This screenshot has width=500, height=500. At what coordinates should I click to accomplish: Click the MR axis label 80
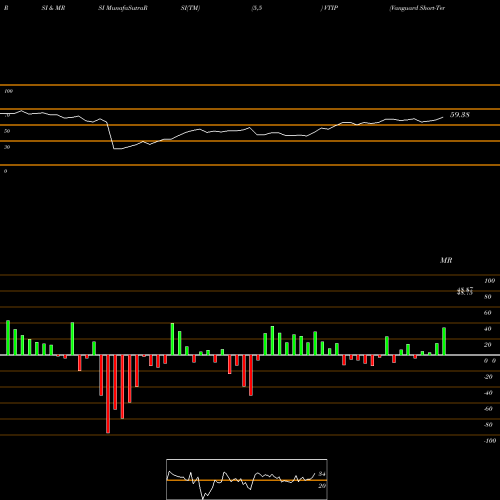pos(488,297)
